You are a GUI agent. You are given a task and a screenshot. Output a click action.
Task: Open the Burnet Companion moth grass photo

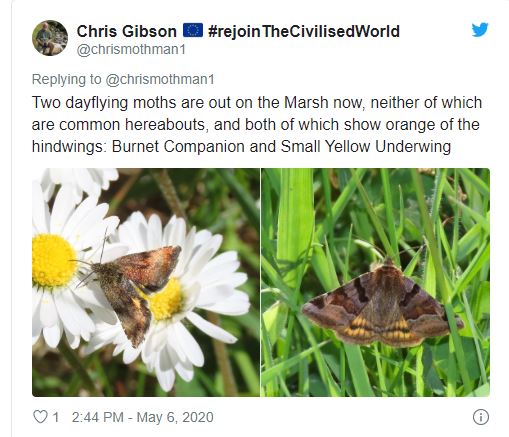[375, 282]
